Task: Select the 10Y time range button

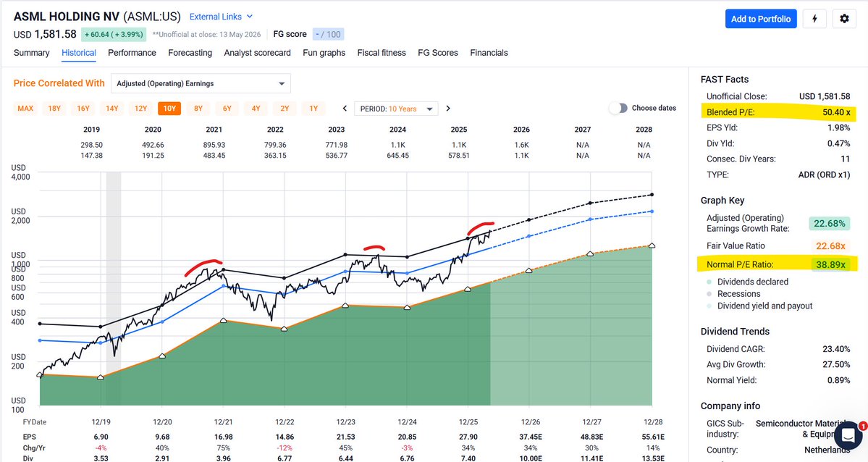Action: click(x=169, y=109)
